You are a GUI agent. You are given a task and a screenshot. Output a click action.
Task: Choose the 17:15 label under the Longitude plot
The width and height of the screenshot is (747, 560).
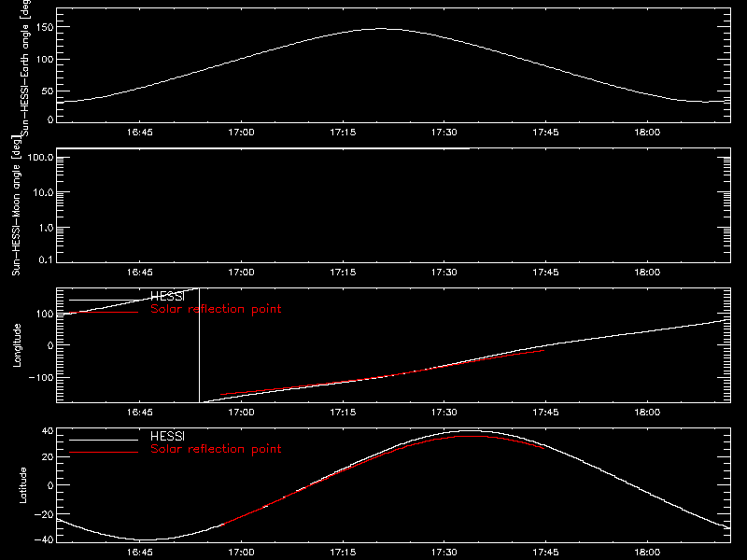point(343,413)
